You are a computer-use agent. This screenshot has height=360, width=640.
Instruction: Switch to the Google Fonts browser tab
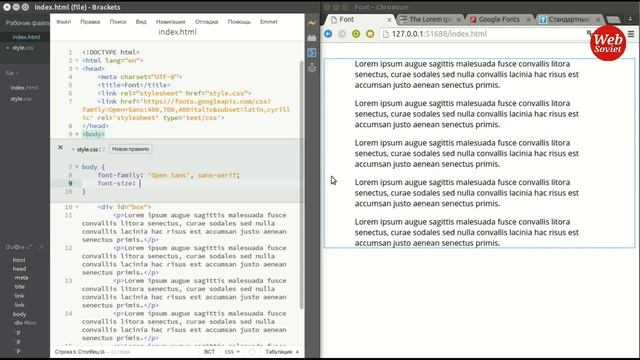499,20
